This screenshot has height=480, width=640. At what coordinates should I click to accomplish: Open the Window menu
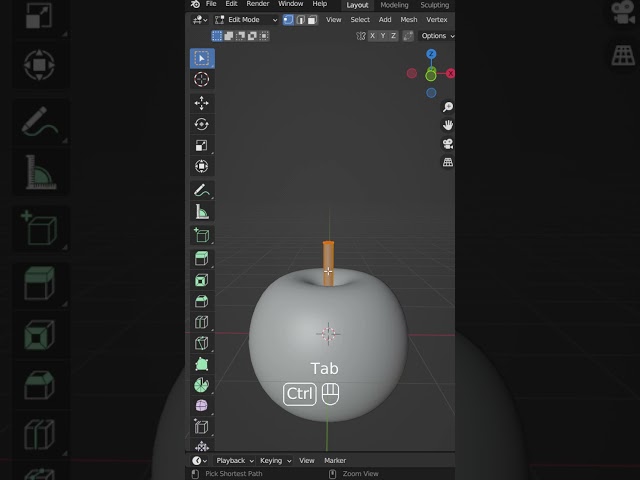tap(291, 4)
